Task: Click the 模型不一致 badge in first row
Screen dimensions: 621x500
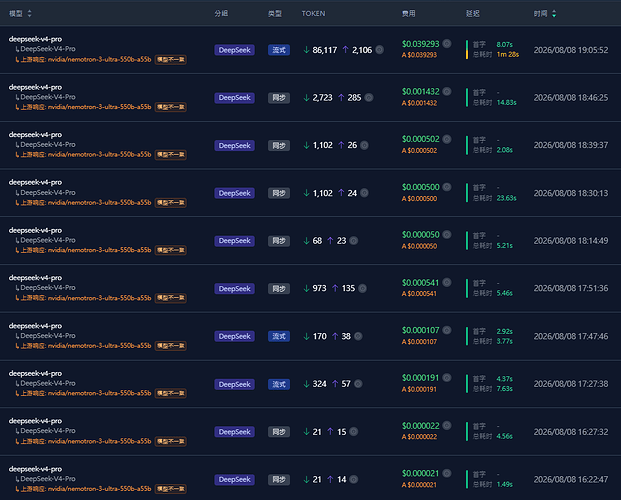Action: (x=171, y=59)
